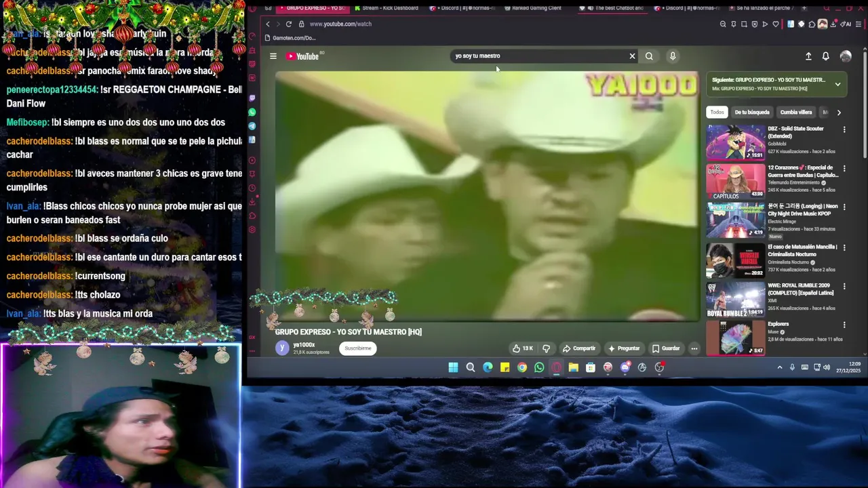
Task: Show more filter chips with right arrow
Action: [839, 113]
